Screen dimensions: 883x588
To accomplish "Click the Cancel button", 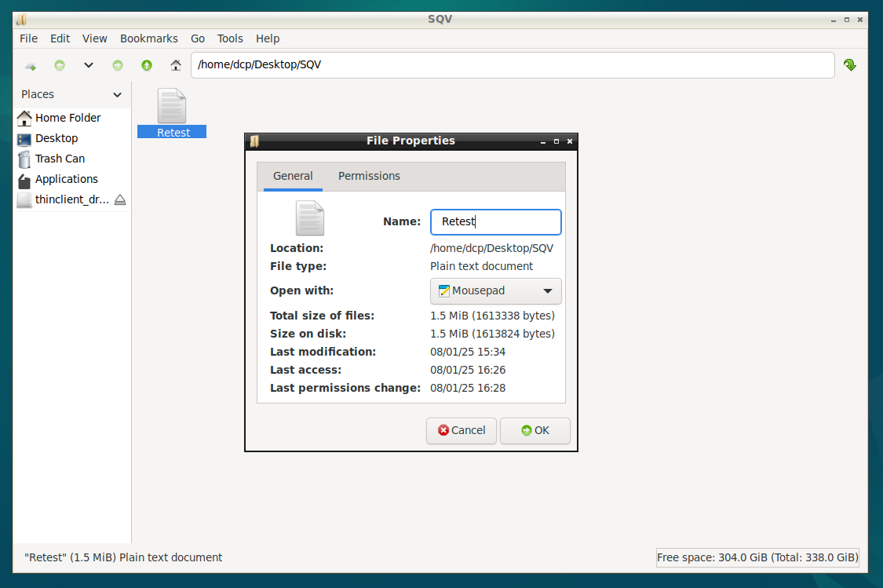I will tap(462, 431).
